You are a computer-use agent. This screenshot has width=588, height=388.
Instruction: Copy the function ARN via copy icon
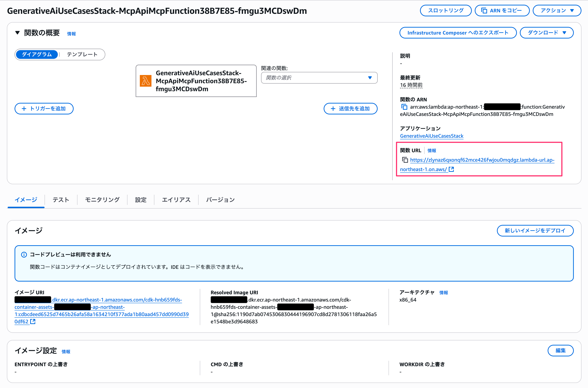pyautogui.click(x=404, y=107)
